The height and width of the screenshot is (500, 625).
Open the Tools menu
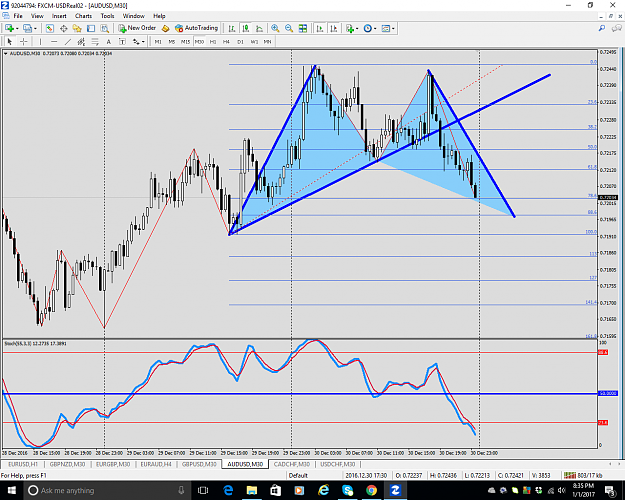tap(107, 16)
